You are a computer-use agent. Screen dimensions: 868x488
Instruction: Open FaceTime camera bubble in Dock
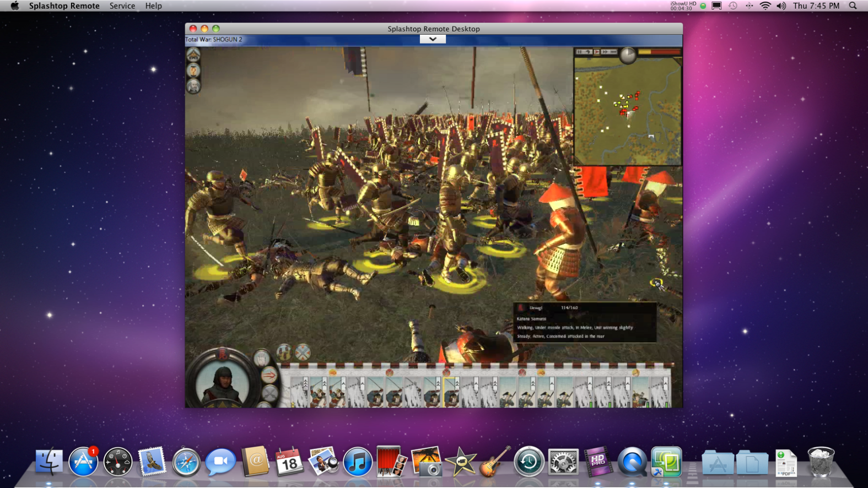pyautogui.click(x=220, y=461)
